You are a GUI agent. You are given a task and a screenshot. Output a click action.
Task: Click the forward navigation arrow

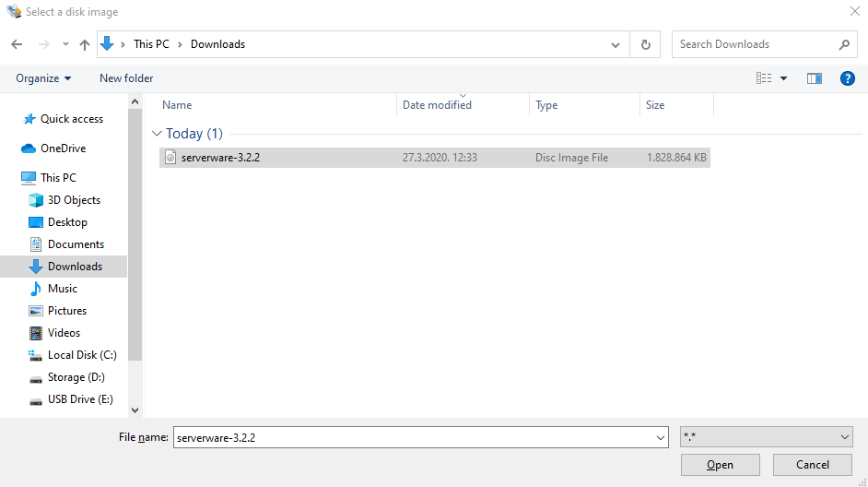click(x=43, y=44)
